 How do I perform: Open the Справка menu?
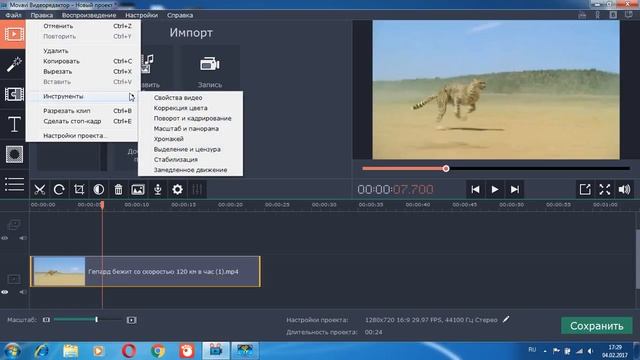pyautogui.click(x=180, y=15)
